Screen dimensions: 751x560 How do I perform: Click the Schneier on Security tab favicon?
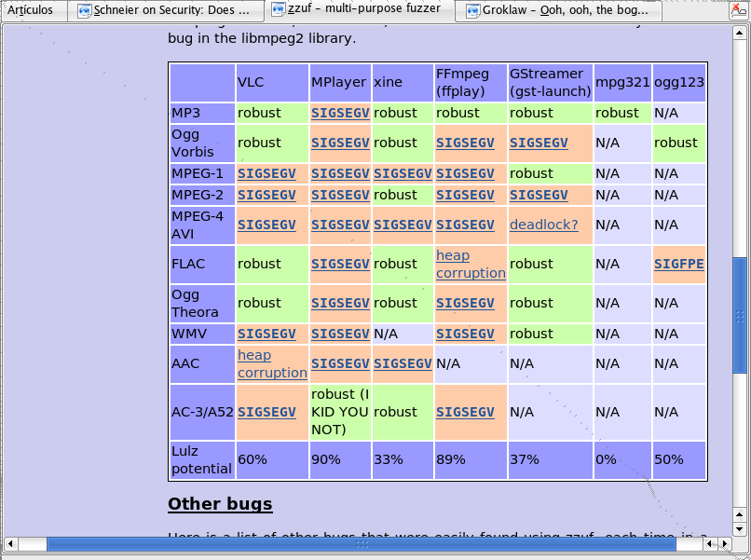84,10
